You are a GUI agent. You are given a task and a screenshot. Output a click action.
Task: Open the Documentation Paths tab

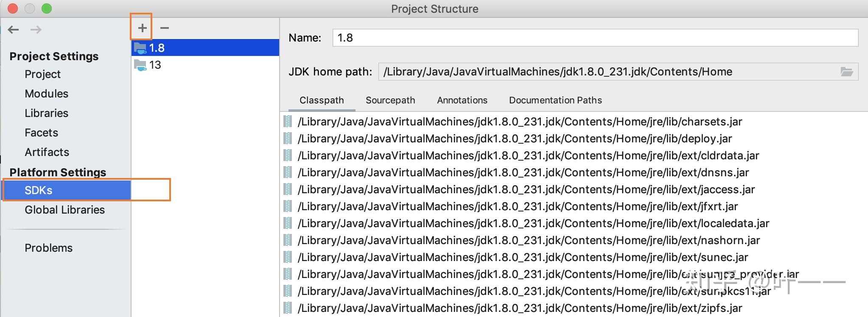point(555,100)
